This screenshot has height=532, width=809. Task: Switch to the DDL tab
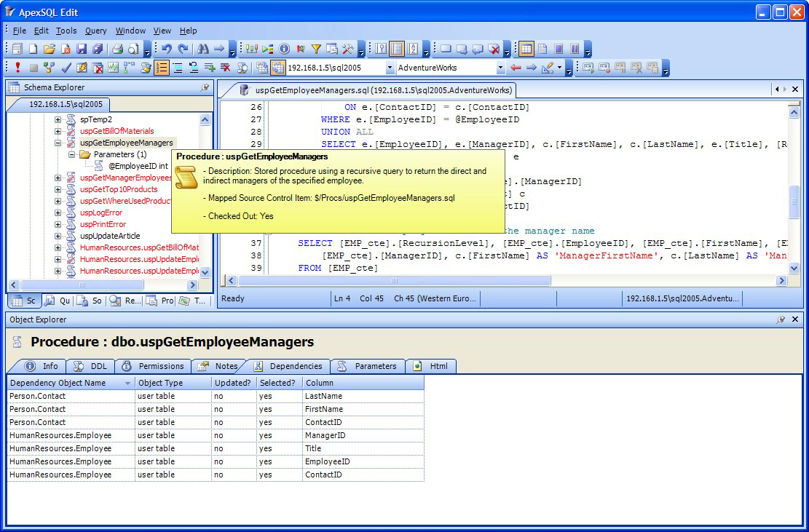coord(91,366)
